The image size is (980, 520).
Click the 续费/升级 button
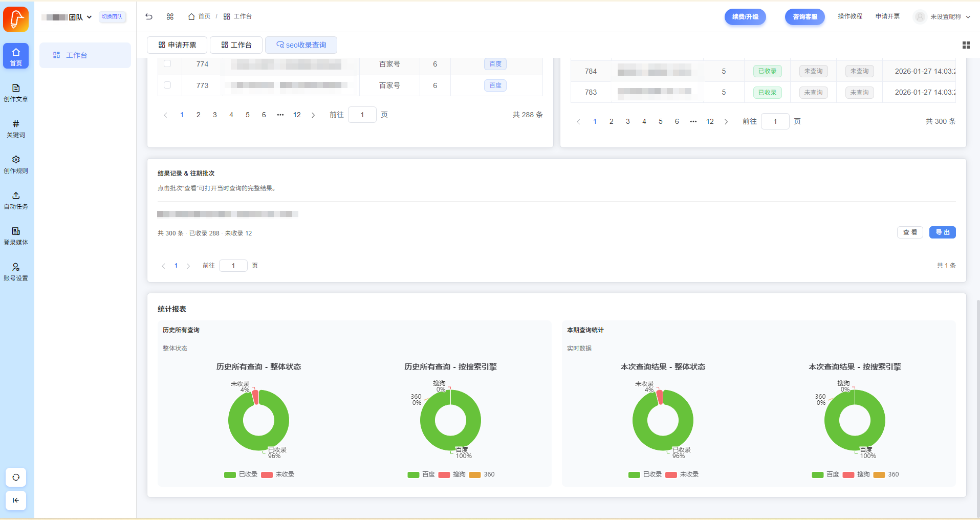[x=745, y=17]
